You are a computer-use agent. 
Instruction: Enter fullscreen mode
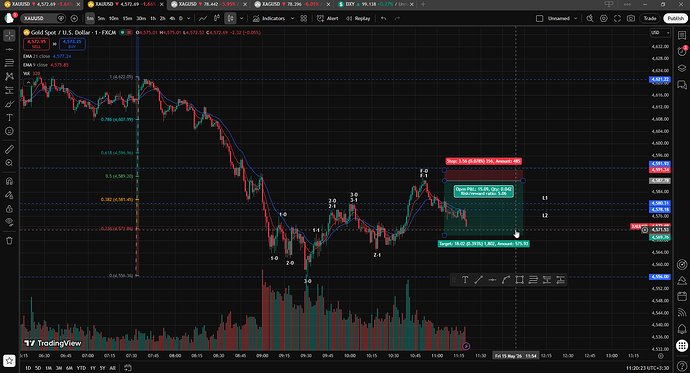[617, 18]
